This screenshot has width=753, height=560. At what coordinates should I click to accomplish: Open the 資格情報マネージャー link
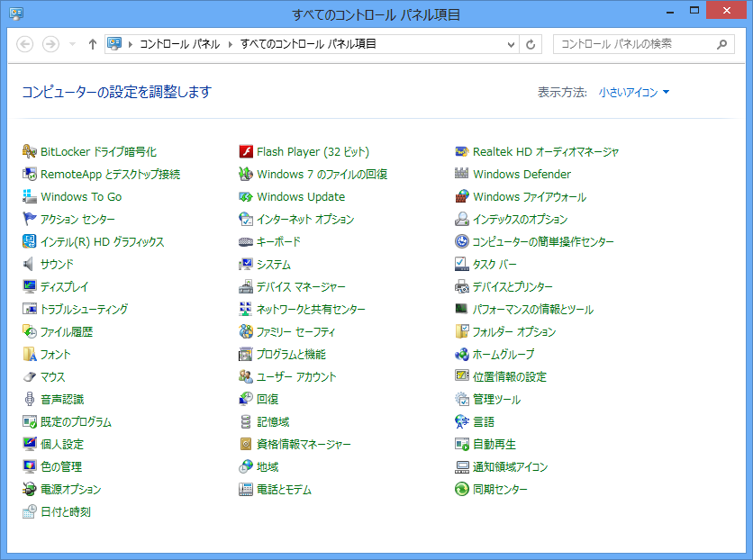click(x=304, y=445)
